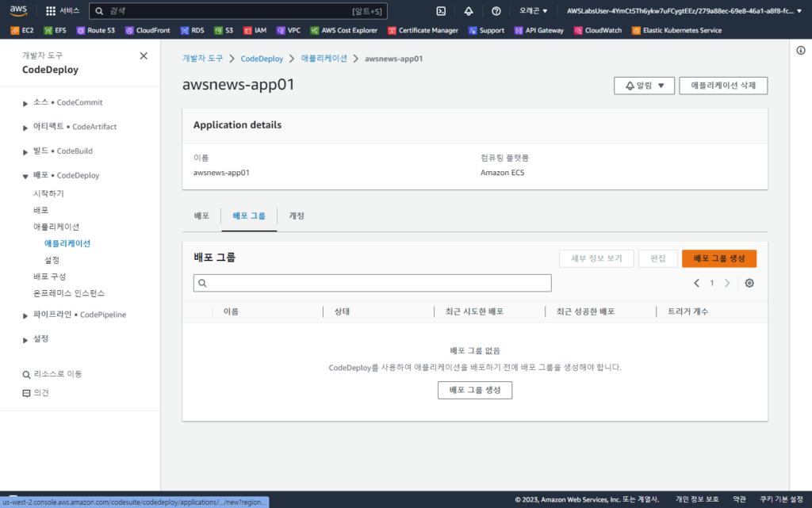Expand 아티팩트 • CodeArtifact section
The image size is (812, 508).
(x=25, y=128)
